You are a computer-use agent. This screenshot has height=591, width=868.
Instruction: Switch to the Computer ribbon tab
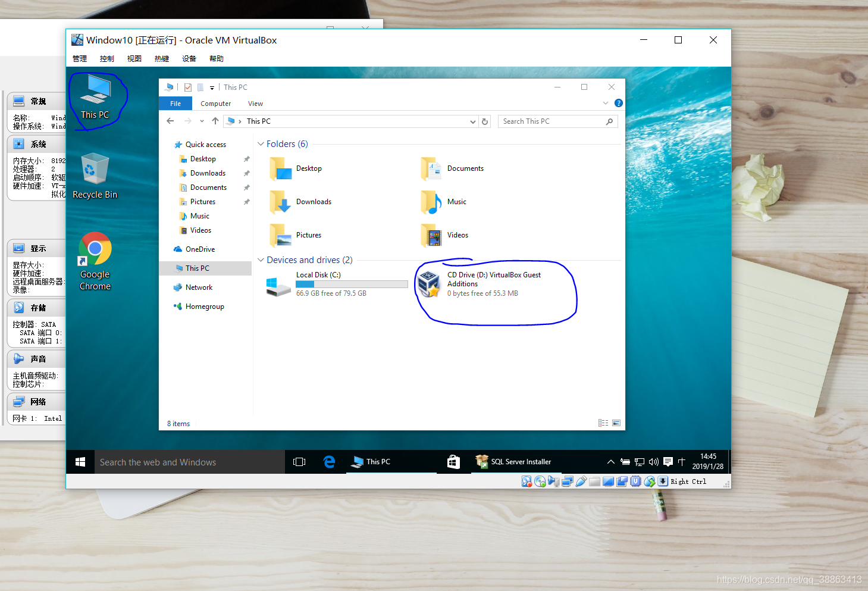[x=215, y=104]
